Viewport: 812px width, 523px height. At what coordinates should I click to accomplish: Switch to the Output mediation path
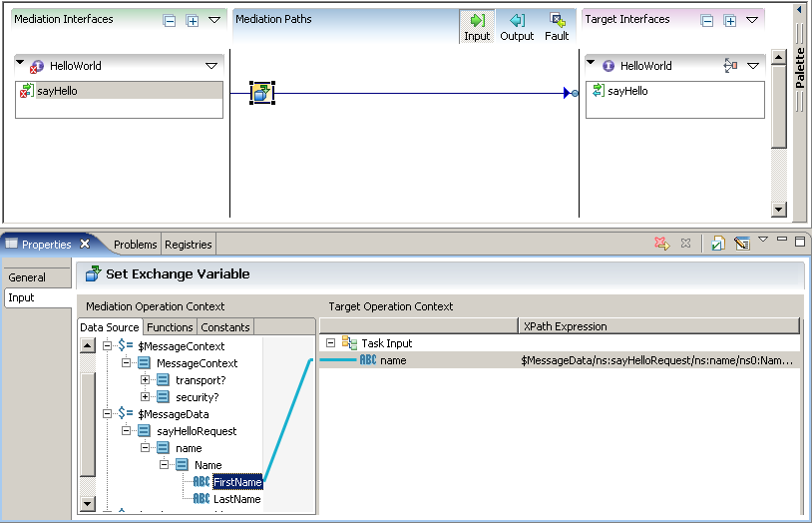[517, 27]
